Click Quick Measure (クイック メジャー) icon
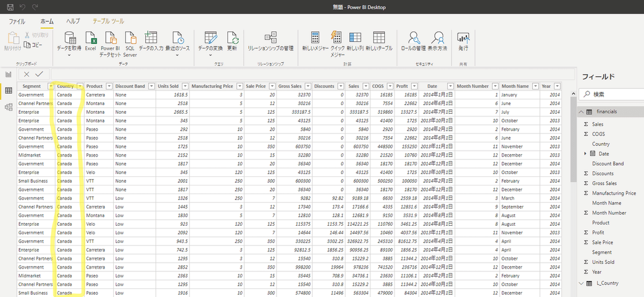The image size is (644, 297). point(336,38)
